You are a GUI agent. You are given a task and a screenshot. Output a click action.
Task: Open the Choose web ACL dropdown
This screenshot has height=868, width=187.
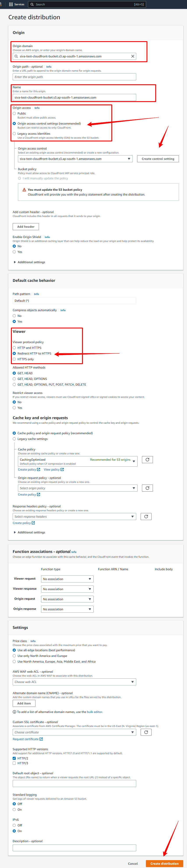74,682
